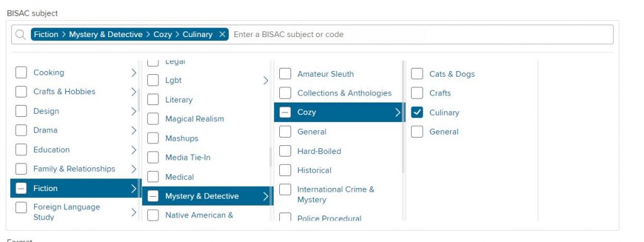Click the Mystery & Detective chevron
Viewport: 644px width, 242px height.
266,197
